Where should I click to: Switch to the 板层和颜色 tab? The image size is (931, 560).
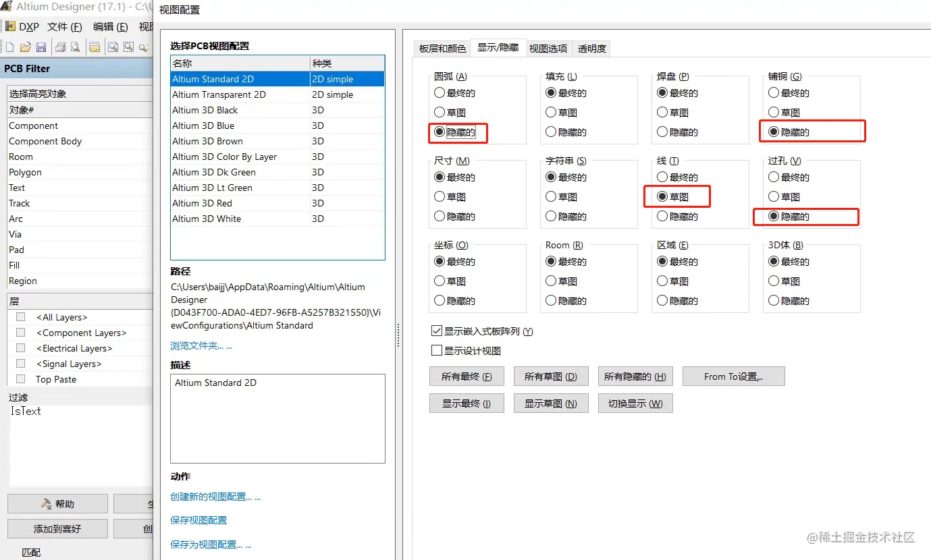(x=442, y=49)
